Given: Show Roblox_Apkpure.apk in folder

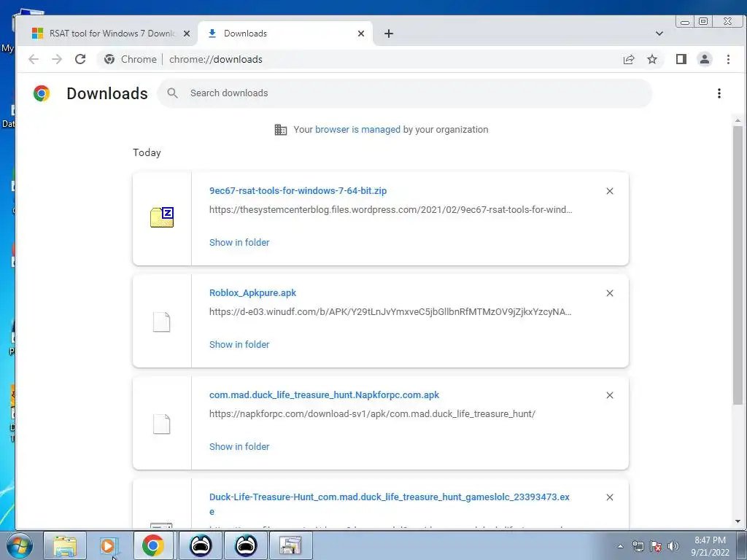Looking at the screenshot, I should pos(239,344).
